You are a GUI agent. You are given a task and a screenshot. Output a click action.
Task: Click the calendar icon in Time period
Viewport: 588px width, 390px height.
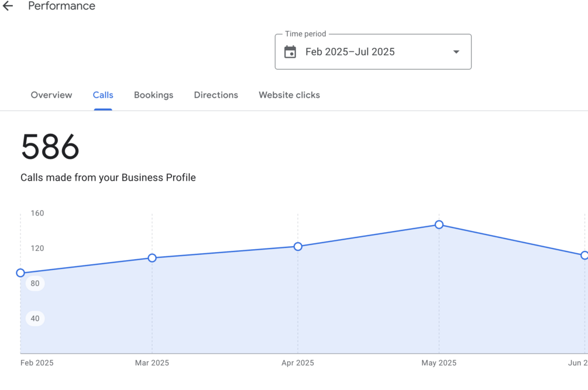pyautogui.click(x=290, y=52)
